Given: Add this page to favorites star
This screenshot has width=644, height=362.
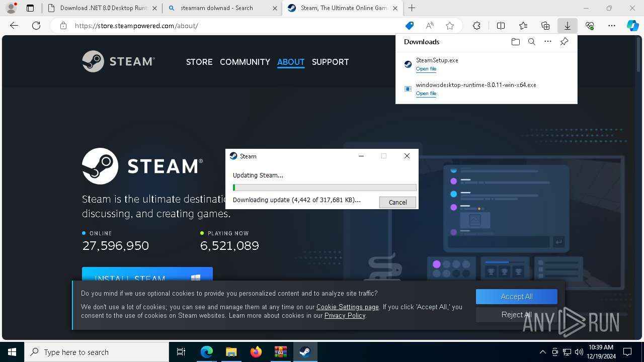Looking at the screenshot, I should pos(450,26).
